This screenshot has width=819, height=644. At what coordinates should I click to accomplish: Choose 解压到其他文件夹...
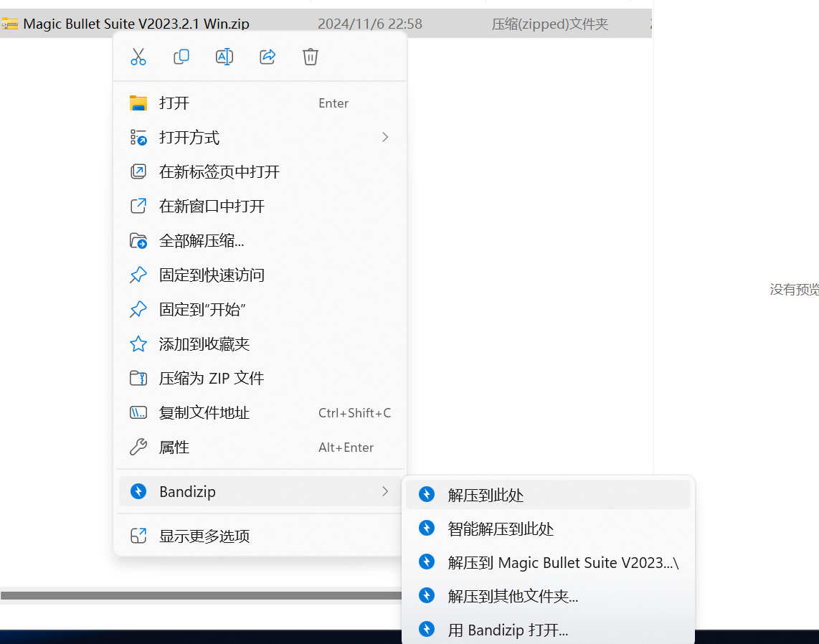549,596
